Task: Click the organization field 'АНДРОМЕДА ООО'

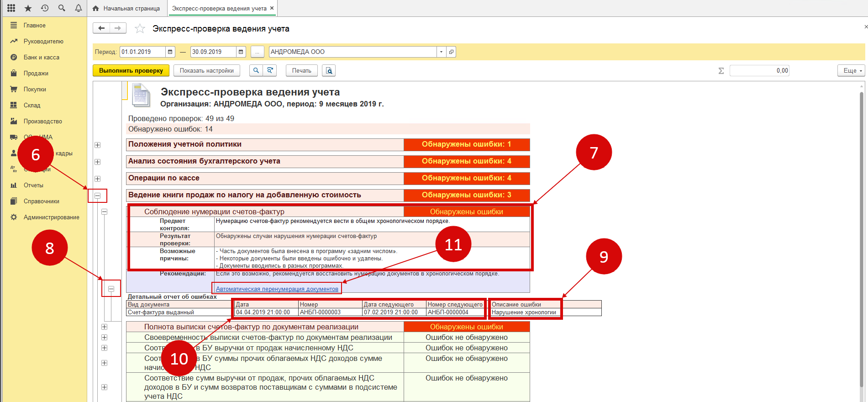Action: point(352,52)
